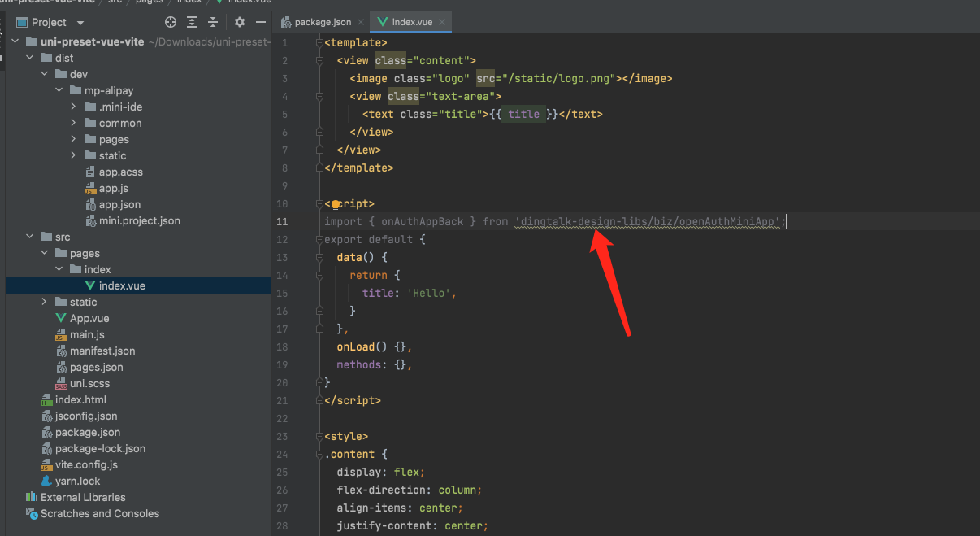
Task: Collapse the dist folder
Action: [29, 58]
